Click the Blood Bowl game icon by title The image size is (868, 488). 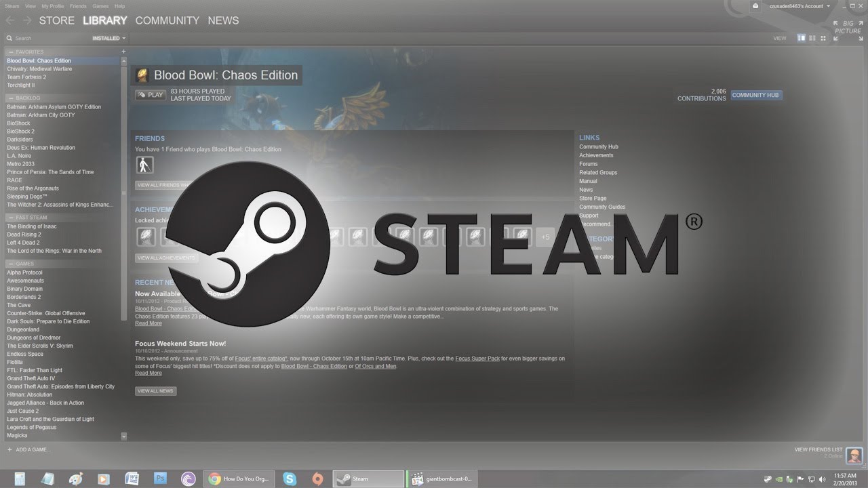tap(142, 75)
